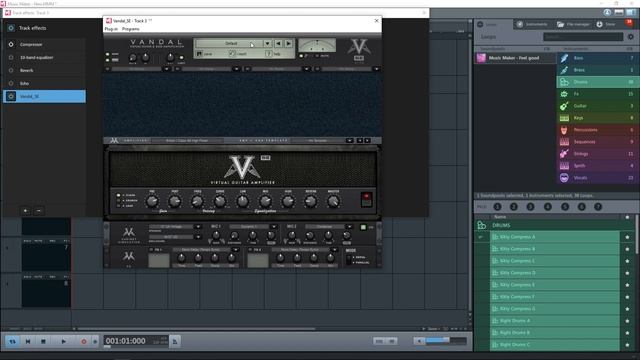640x360 pixels.
Task: Select Vocals instrument category
Action: click(x=597, y=178)
